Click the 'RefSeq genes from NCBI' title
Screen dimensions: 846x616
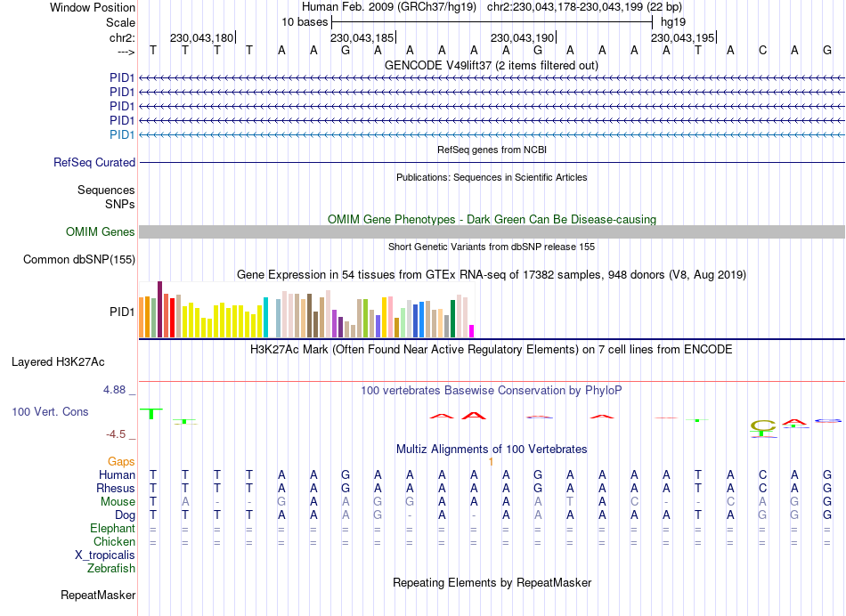[492, 150]
